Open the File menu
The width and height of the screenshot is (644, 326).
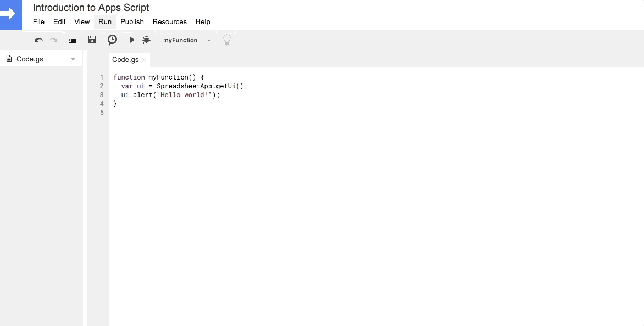coord(38,22)
